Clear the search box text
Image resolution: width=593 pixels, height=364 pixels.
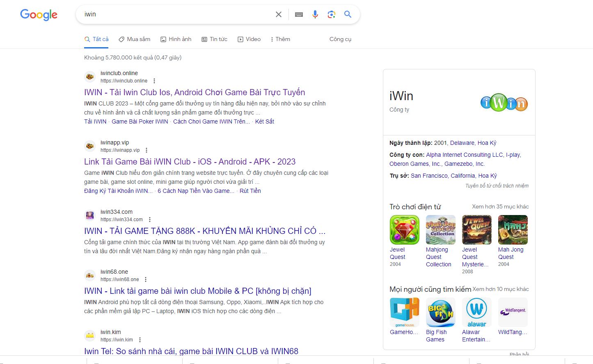click(x=279, y=14)
